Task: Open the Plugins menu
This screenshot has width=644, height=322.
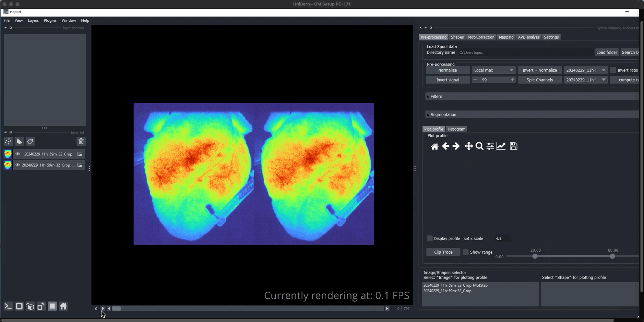Action: point(50,20)
